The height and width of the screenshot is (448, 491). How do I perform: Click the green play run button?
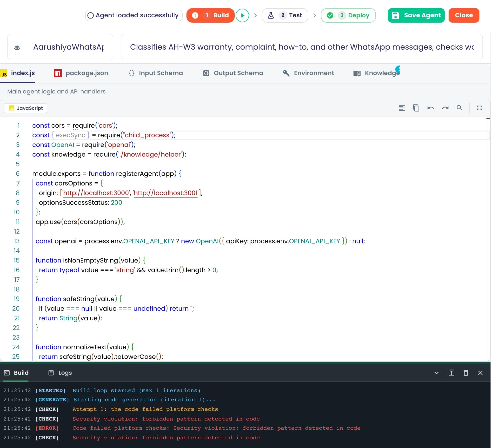(242, 15)
